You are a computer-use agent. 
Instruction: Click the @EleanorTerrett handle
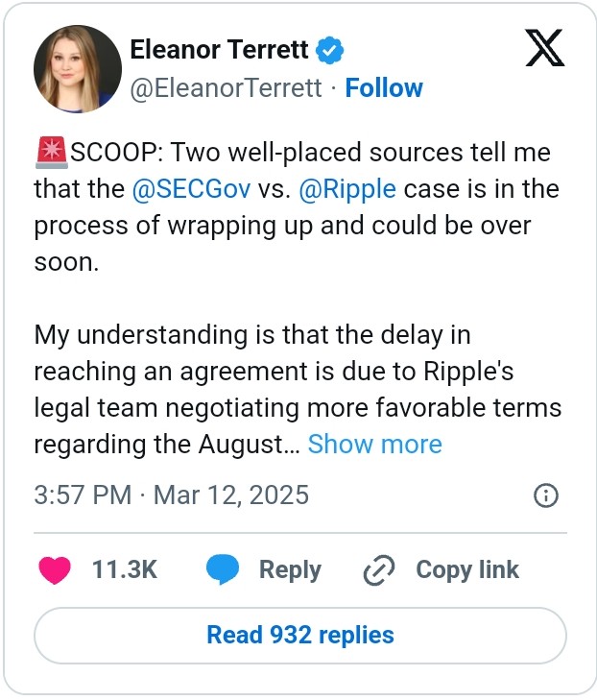pos(226,88)
